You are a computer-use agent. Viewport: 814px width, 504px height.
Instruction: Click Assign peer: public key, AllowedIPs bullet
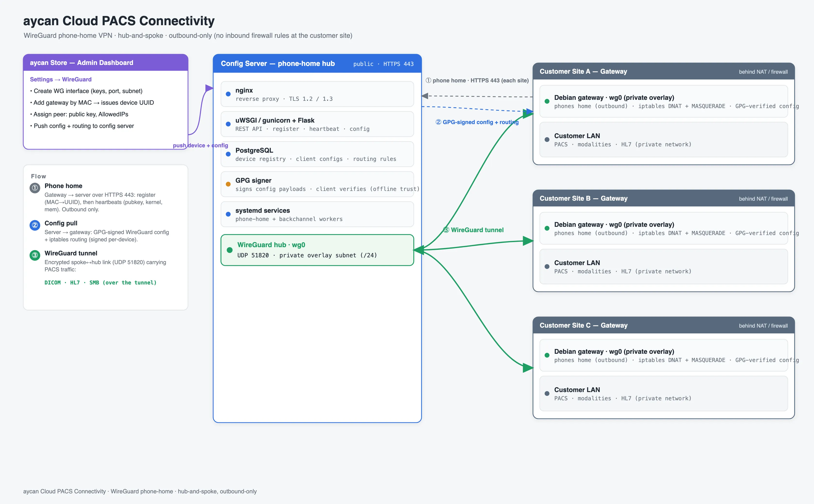click(x=79, y=114)
